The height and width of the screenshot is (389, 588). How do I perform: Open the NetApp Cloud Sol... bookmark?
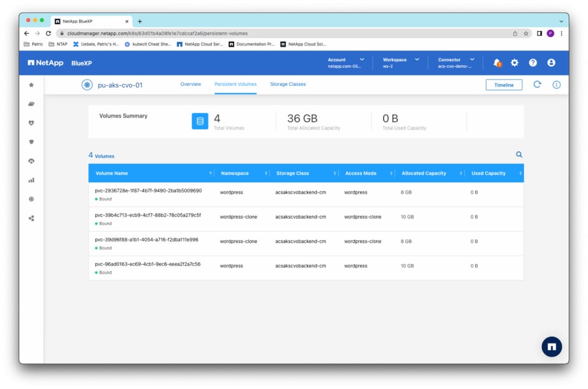click(x=303, y=44)
